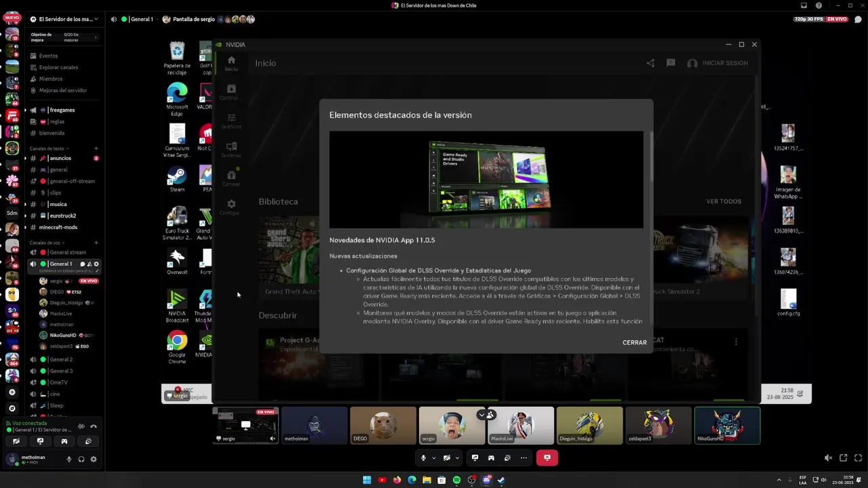Expand El Servidor de los ma... server menu
868x488 pixels.
[x=64, y=19]
